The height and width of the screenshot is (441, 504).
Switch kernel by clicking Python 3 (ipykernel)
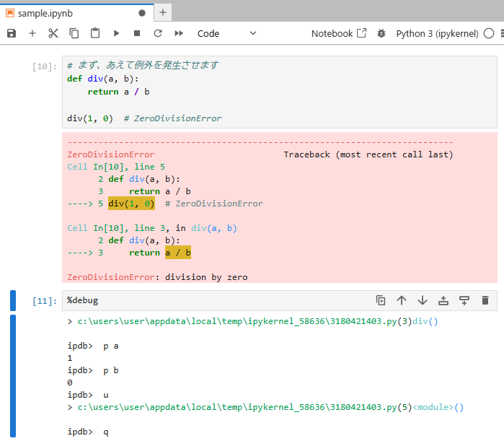pyautogui.click(x=438, y=33)
